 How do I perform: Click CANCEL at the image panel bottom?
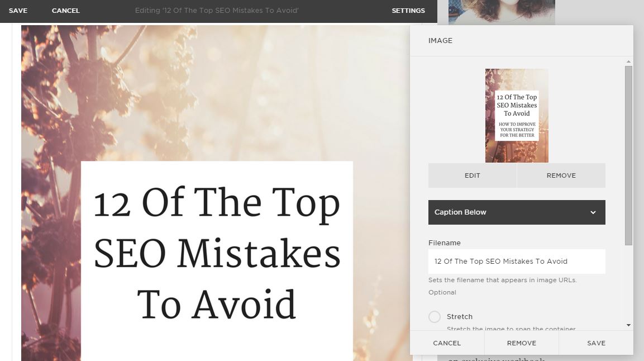pos(447,343)
